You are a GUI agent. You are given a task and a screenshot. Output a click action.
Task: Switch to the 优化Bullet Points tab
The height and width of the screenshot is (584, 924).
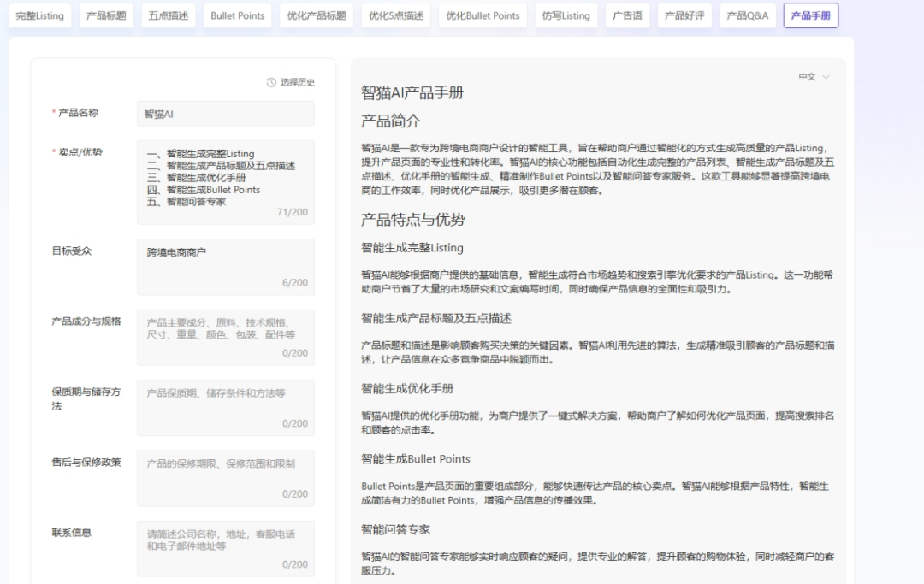[x=482, y=15]
